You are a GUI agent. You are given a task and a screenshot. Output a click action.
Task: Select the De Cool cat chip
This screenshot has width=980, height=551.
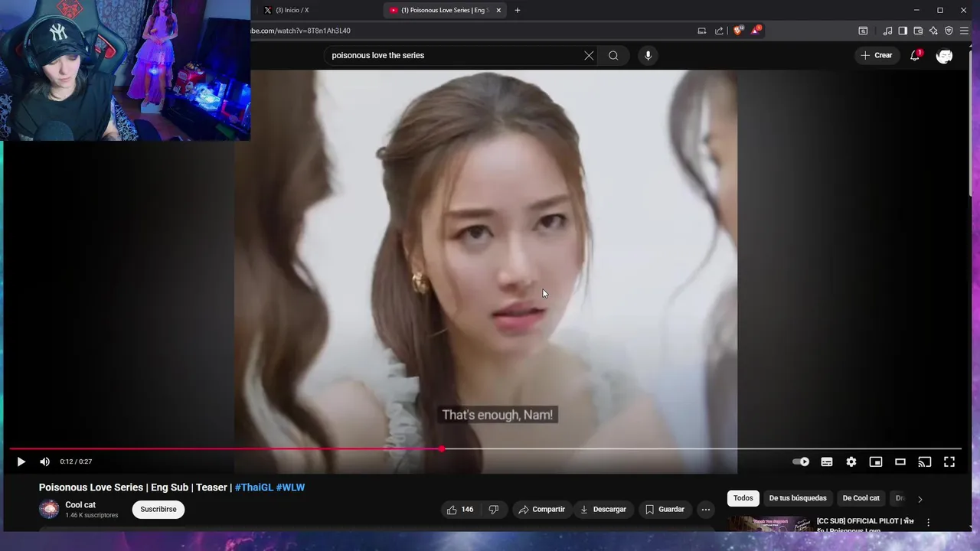pos(861,498)
